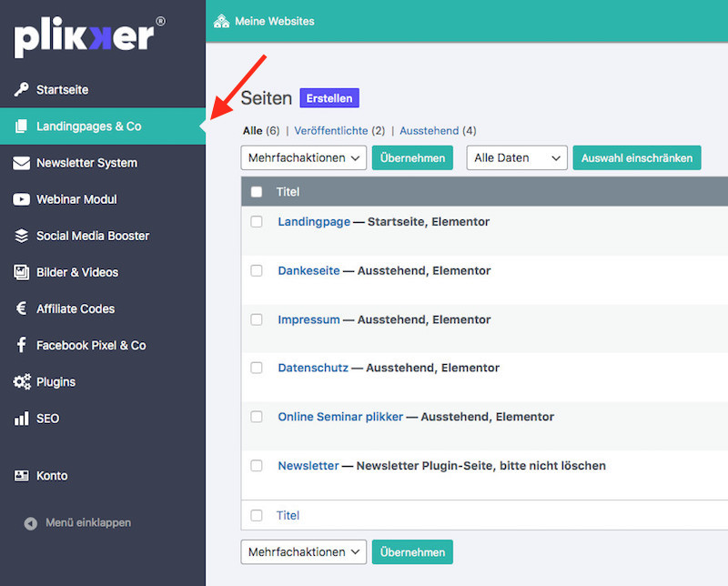The height and width of the screenshot is (586, 728).
Task: Collapse the sidebar with Menü einklappen
Action: (x=87, y=523)
